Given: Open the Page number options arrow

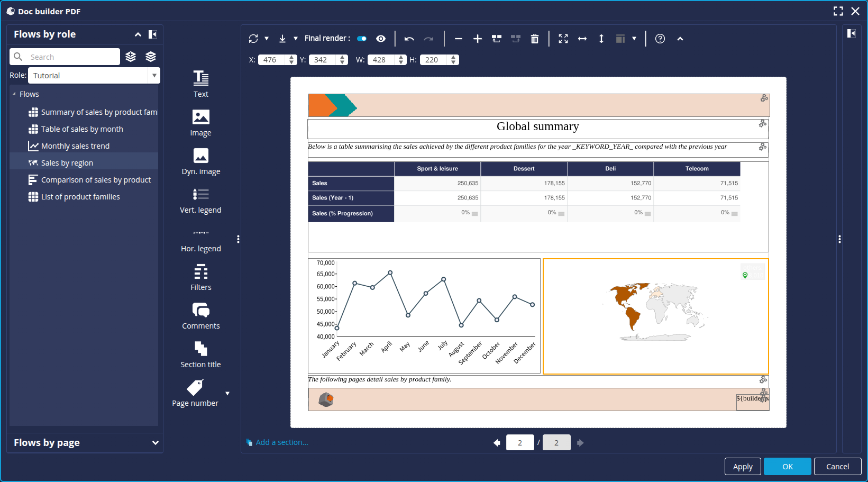Looking at the screenshot, I should click(x=227, y=394).
